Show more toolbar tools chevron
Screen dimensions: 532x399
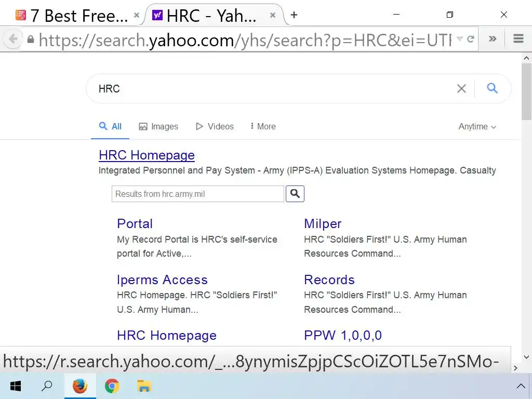click(493, 38)
